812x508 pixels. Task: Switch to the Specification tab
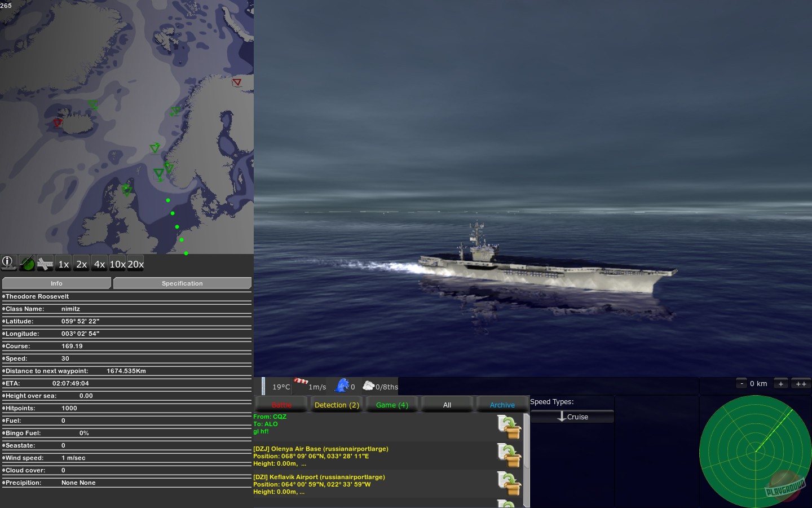point(182,283)
